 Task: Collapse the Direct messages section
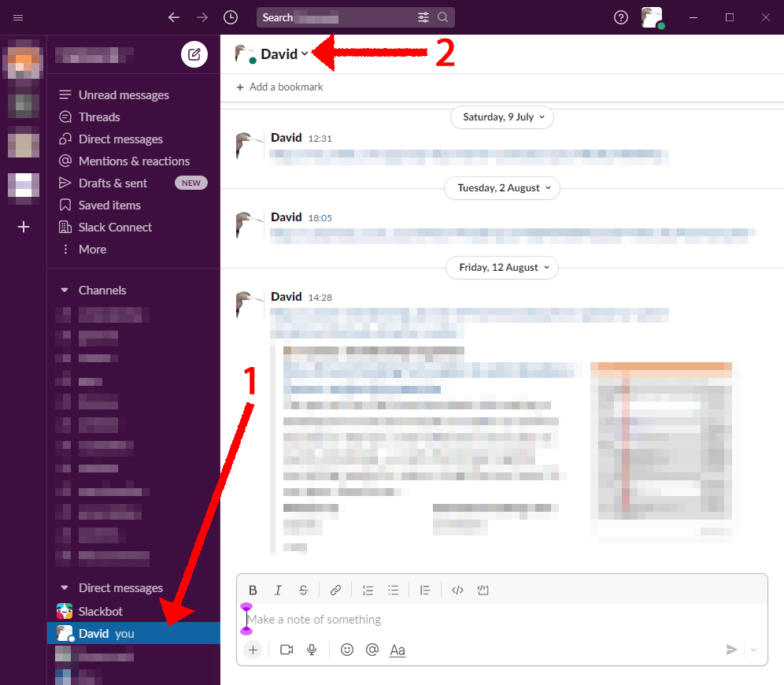pos(65,588)
